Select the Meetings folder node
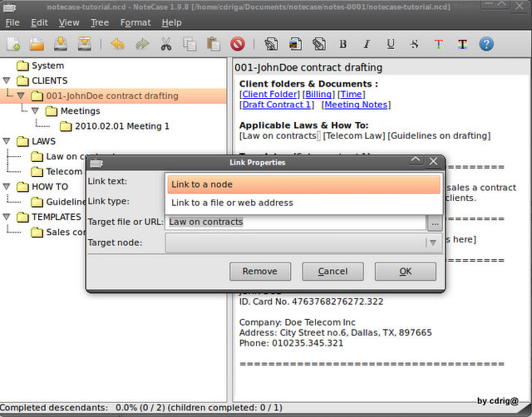Screen dimensions: 532x417 click(x=81, y=110)
